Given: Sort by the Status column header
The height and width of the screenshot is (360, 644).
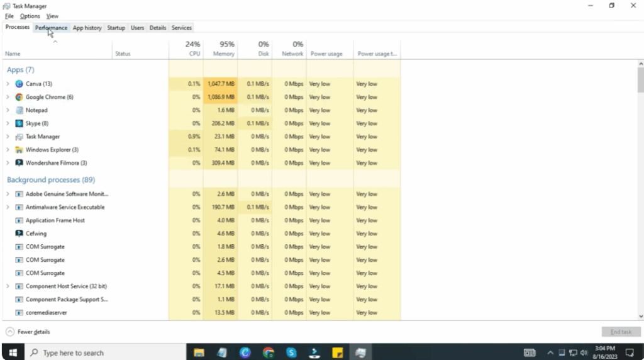Looking at the screenshot, I should [x=140, y=48].
